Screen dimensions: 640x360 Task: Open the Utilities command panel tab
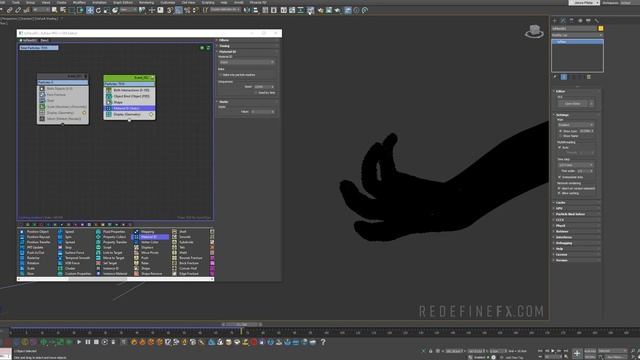597,20
